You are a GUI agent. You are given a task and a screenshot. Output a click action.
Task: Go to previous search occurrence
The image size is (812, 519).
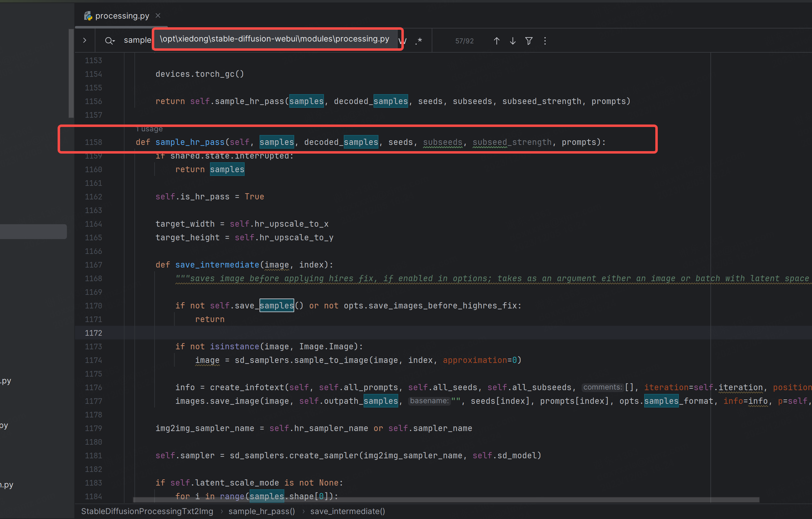pos(496,41)
